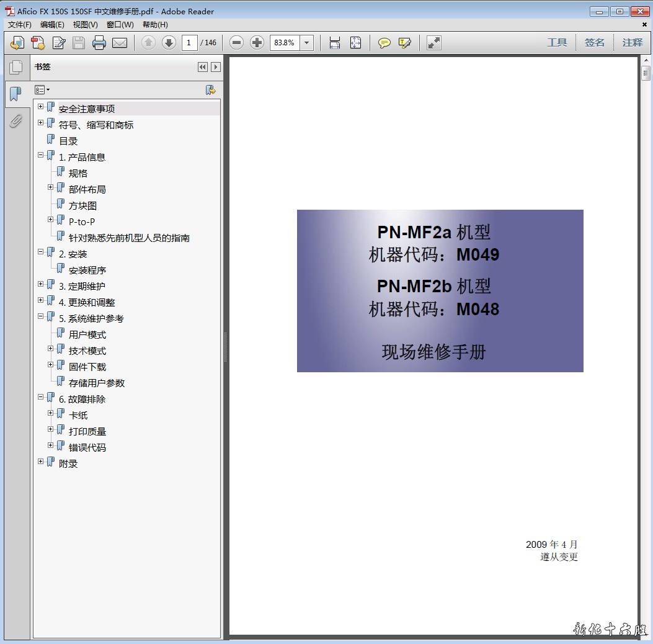653x644 pixels.
Task: Show the Page Thumbnails panel
Action: pyautogui.click(x=16, y=67)
